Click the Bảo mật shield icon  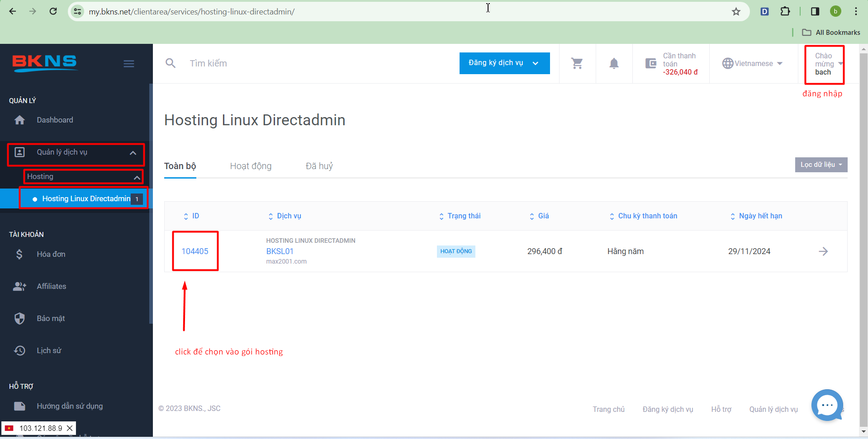19,318
